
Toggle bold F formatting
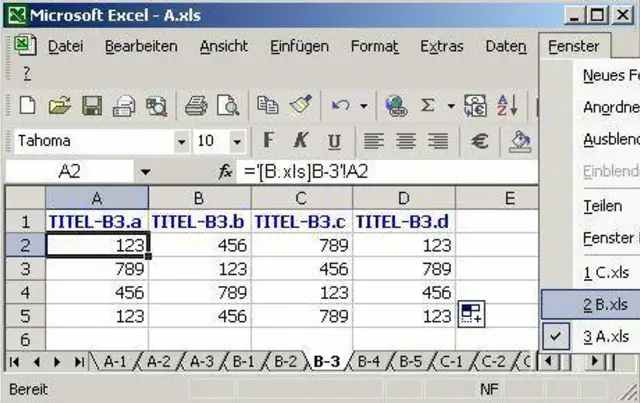coord(268,141)
